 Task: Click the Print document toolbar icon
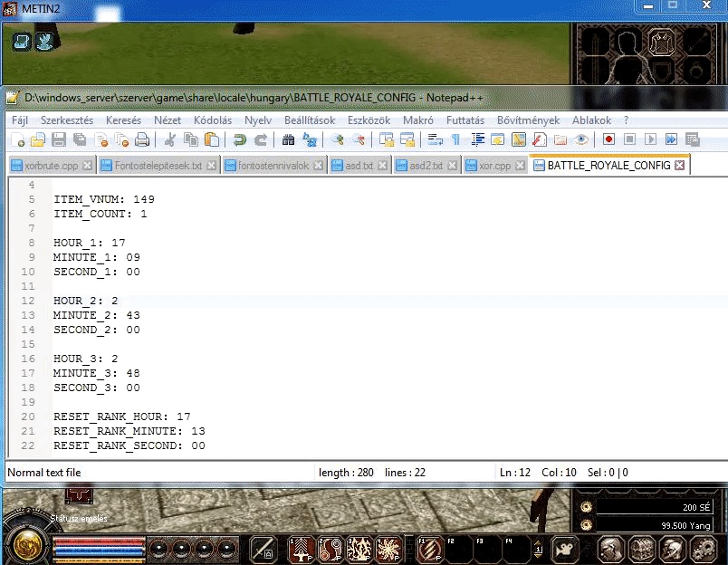tap(142, 139)
